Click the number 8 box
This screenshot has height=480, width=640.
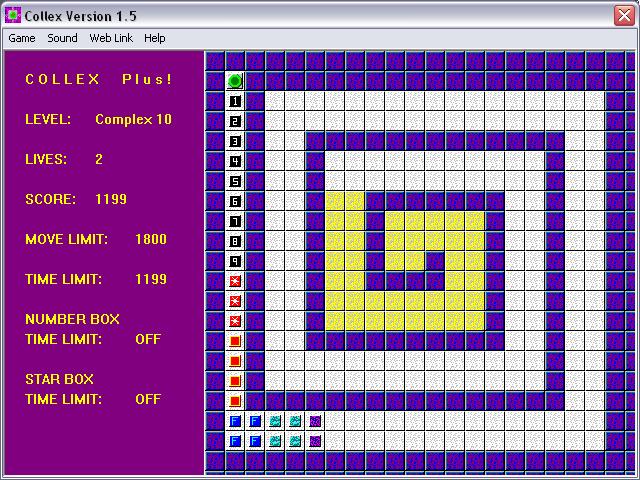coord(235,241)
